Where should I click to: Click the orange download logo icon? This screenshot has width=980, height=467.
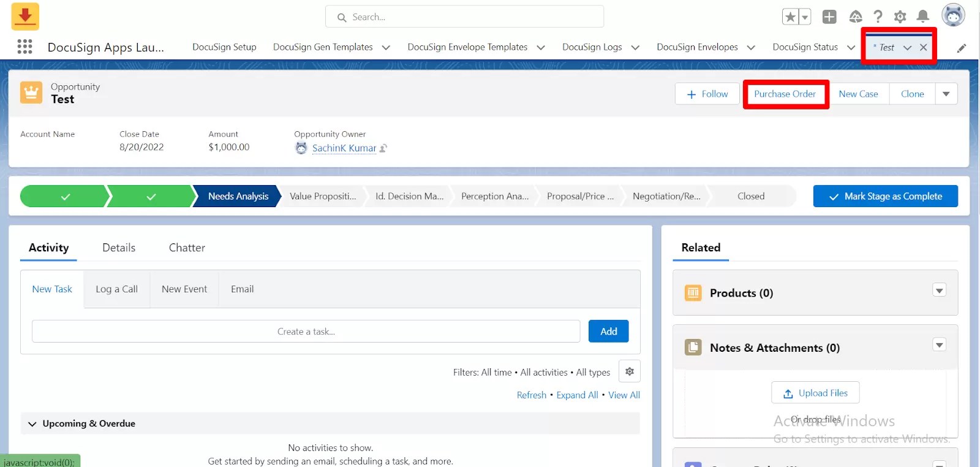coord(25,17)
